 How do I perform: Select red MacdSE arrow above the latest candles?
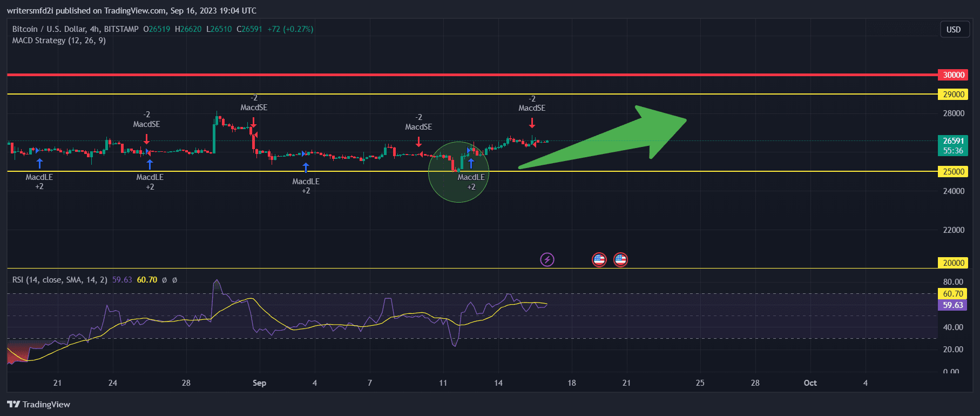click(x=532, y=123)
